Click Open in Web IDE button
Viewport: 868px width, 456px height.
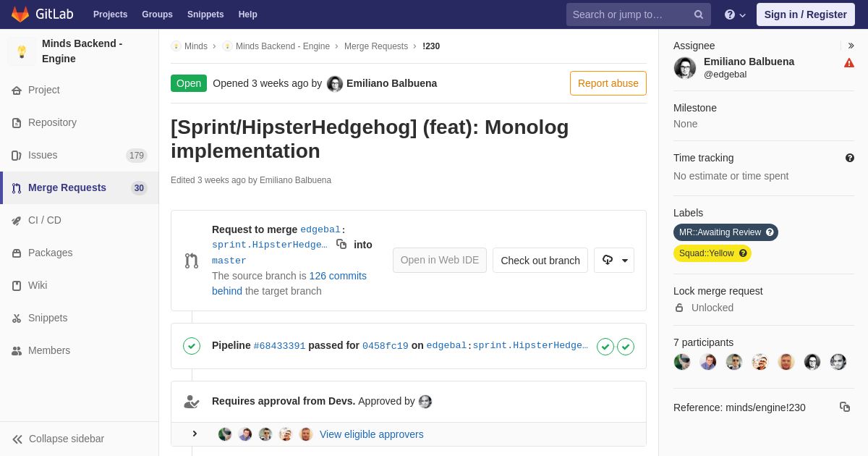pos(440,261)
